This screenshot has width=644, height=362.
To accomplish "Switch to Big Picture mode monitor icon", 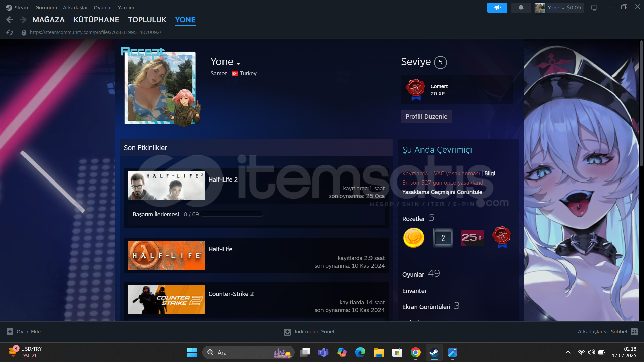I will (x=594, y=8).
